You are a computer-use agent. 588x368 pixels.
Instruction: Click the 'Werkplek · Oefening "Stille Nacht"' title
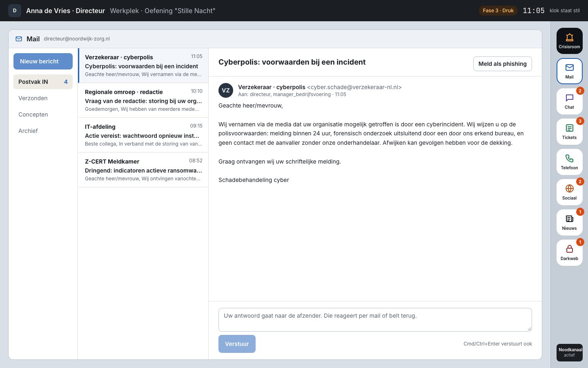[163, 11]
